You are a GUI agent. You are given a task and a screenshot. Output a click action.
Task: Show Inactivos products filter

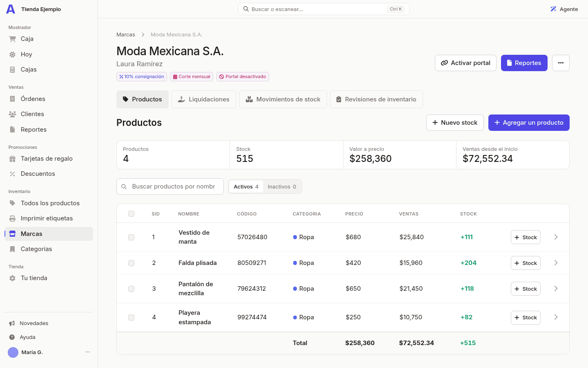tap(282, 186)
